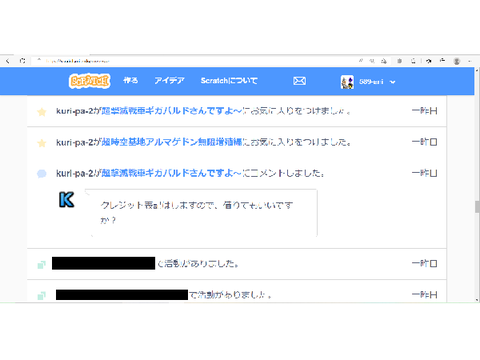Screen dimensions: 480x360
Task: Open the アイデア menu item
Action: point(169,80)
